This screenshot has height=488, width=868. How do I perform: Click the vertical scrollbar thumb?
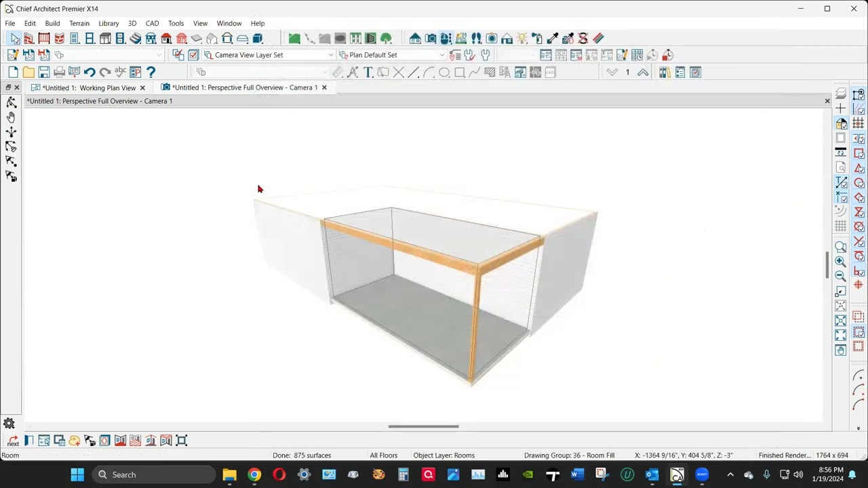827,264
